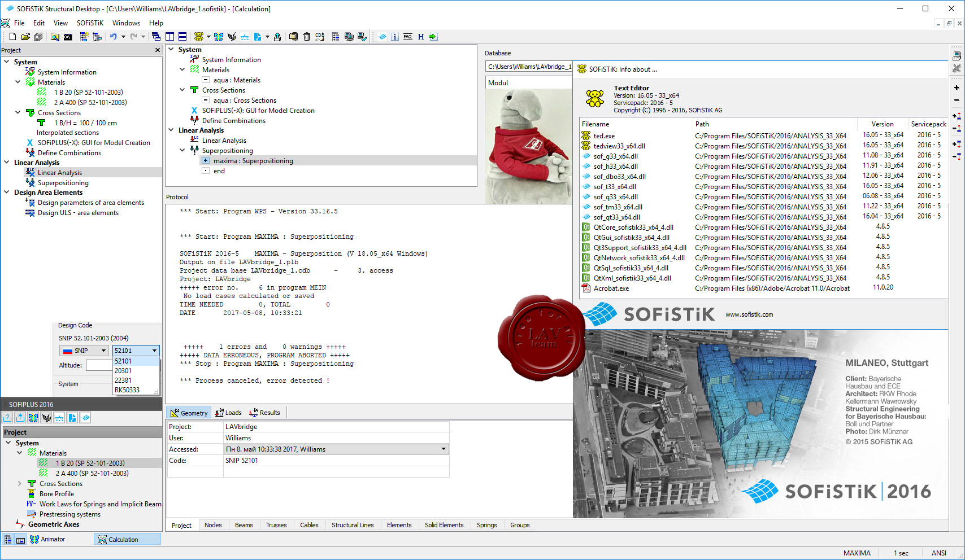
Task: Open the Accessed date dropdown
Action: (x=444, y=449)
